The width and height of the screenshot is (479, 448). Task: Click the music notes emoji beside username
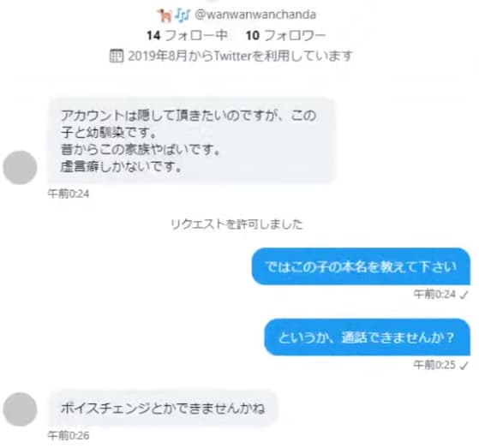[x=183, y=15]
